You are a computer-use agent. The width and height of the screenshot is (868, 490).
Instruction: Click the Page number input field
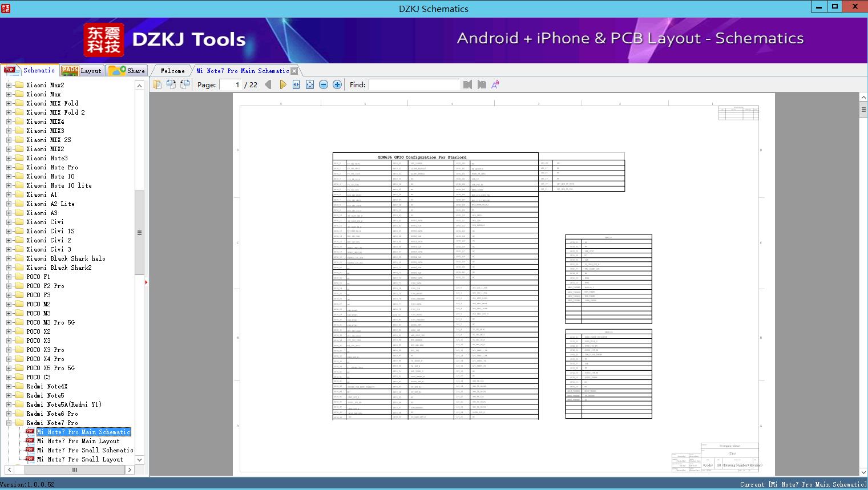(230, 84)
